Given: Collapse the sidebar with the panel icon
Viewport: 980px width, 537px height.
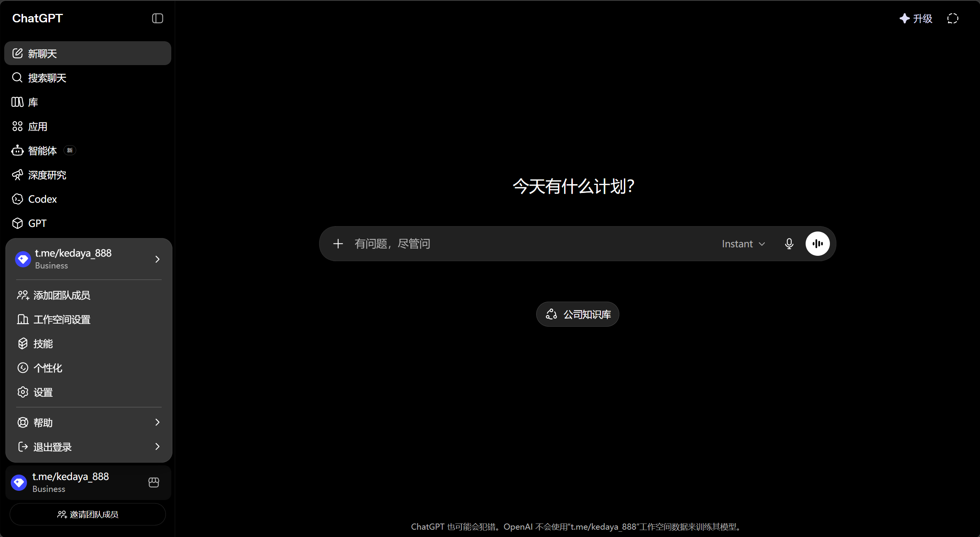Looking at the screenshot, I should pos(157,18).
